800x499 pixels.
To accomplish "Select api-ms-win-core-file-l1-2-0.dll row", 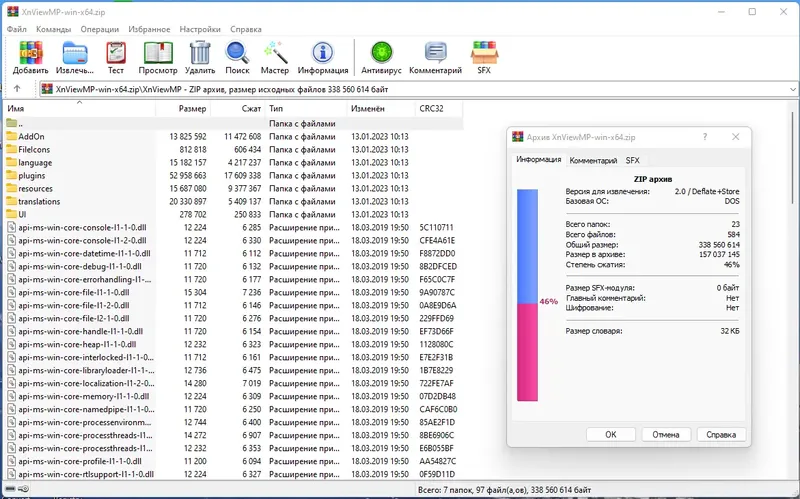I will (x=234, y=305).
